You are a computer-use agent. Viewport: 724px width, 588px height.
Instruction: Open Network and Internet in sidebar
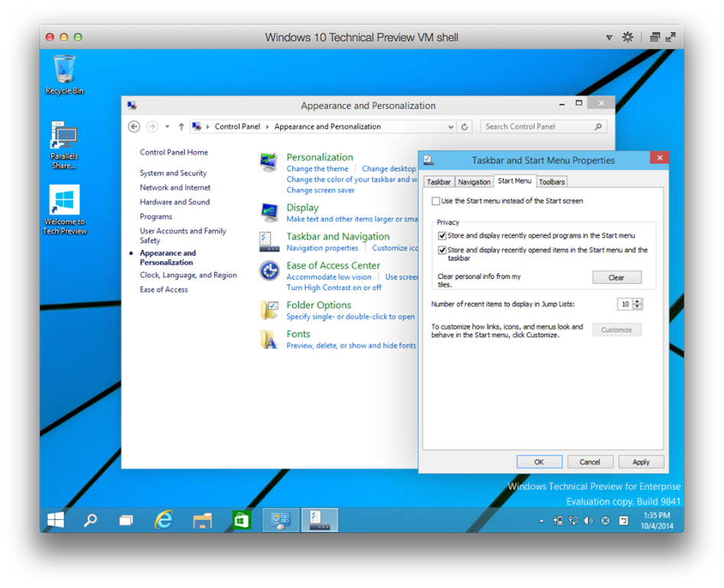pyautogui.click(x=175, y=188)
